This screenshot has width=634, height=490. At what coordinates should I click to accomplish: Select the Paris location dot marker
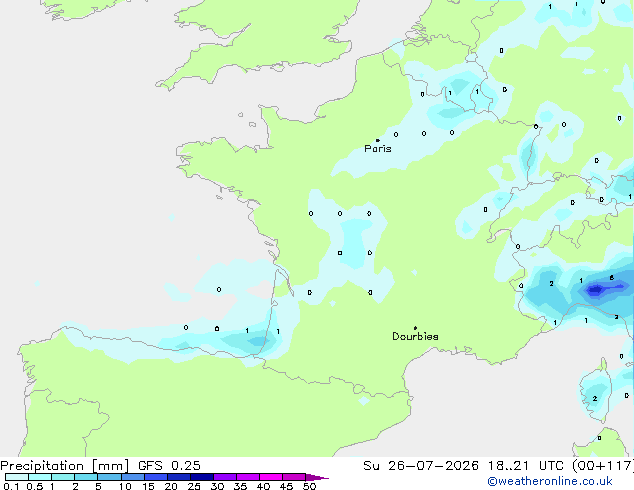(378, 140)
